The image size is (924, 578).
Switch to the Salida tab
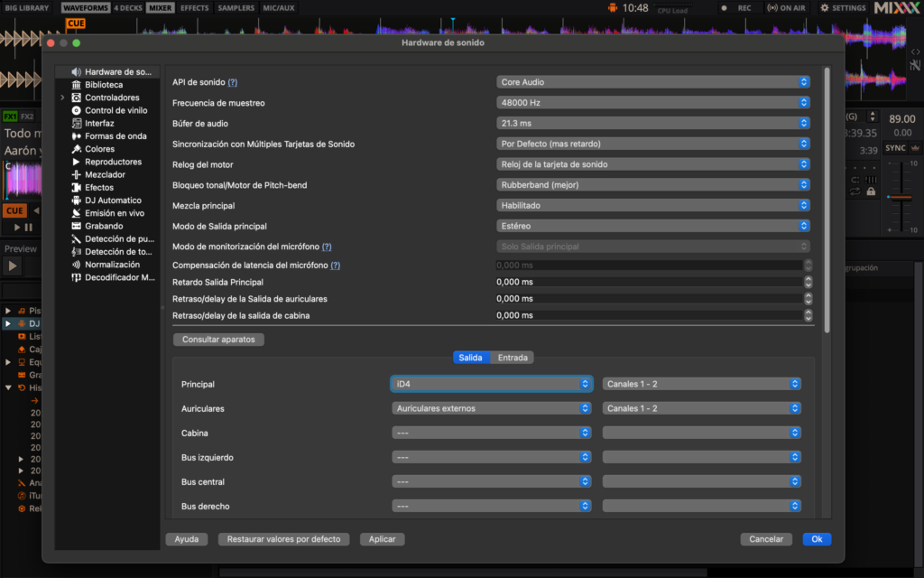pos(471,358)
